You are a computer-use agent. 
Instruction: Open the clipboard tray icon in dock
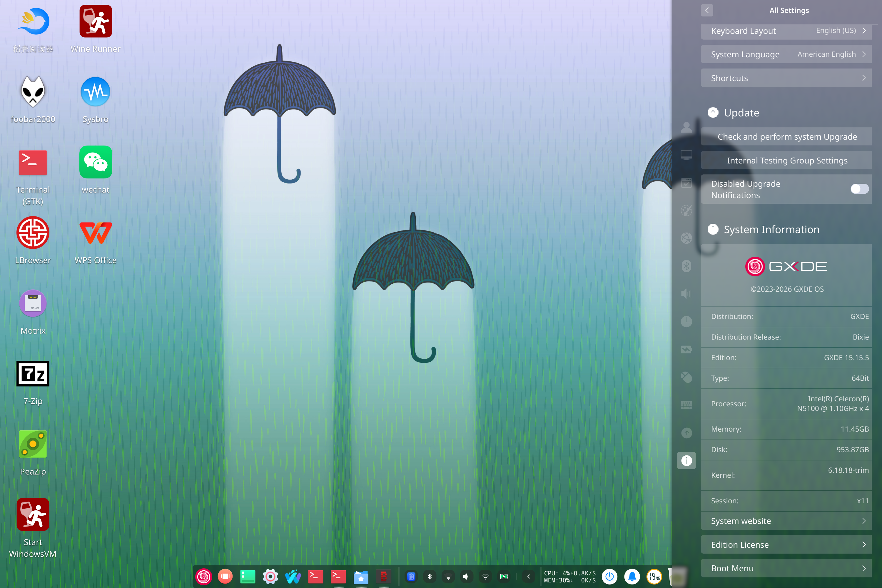411,576
